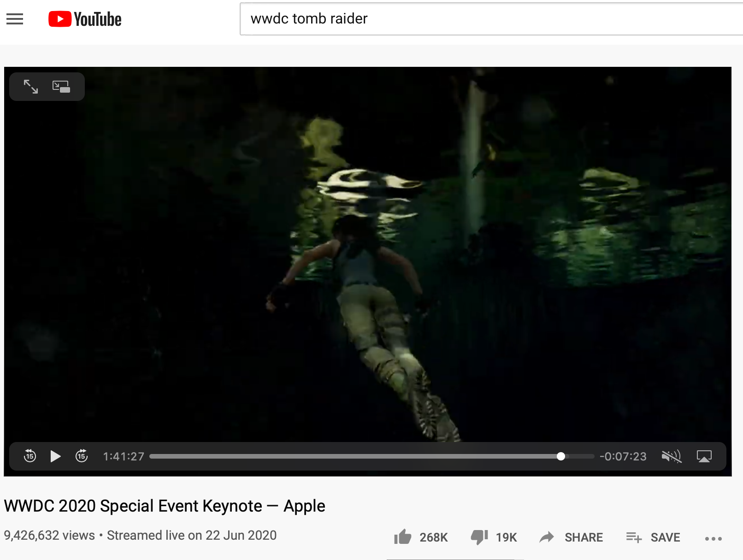
Task: Enter fullscreen with the expand arrows icon
Action: click(x=31, y=87)
